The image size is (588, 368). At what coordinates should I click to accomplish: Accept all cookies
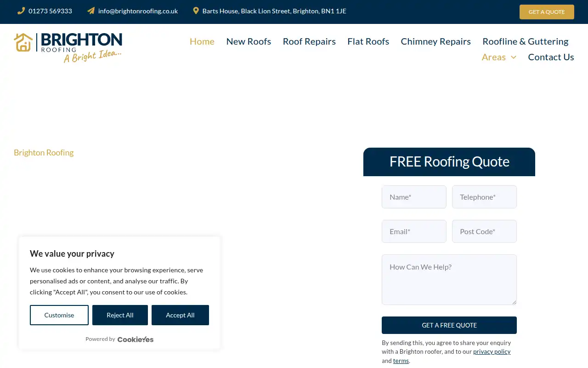180,315
